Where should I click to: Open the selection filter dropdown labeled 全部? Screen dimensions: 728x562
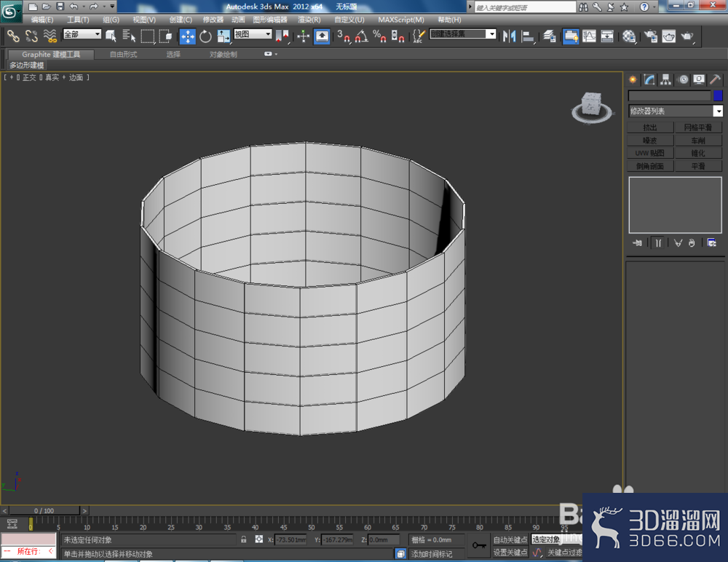(82, 34)
